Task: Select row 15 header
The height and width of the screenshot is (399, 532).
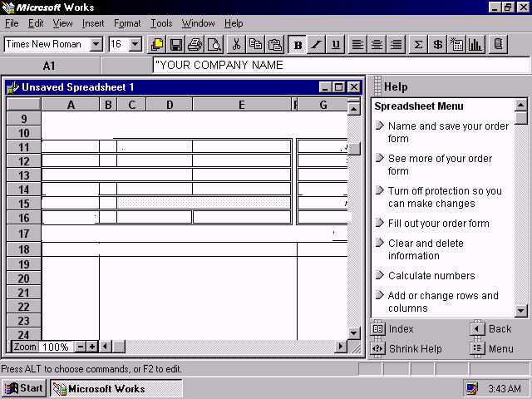Action: click(24, 204)
